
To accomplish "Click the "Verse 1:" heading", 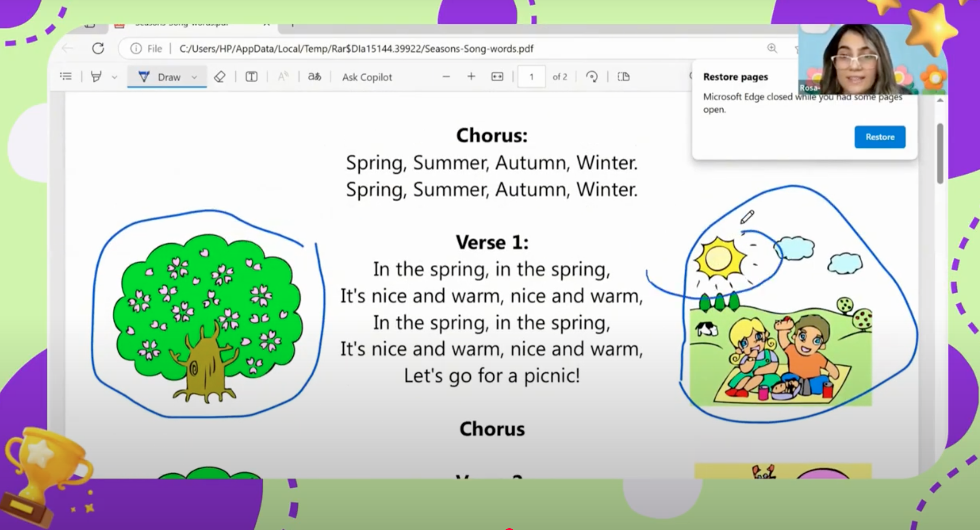I will point(492,242).
